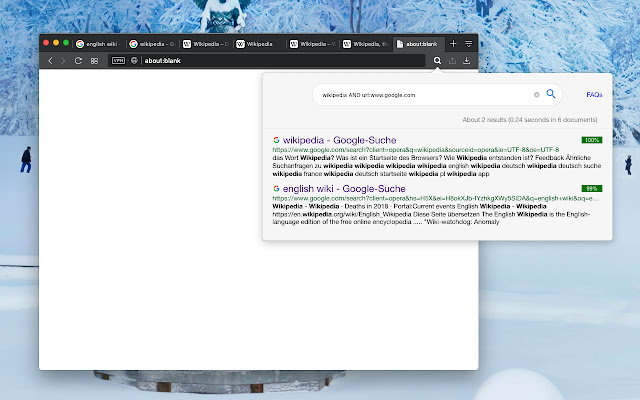Image resolution: width=640 pixels, height=400 pixels.
Task: Open the FAQs link
Action: pyautogui.click(x=594, y=95)
